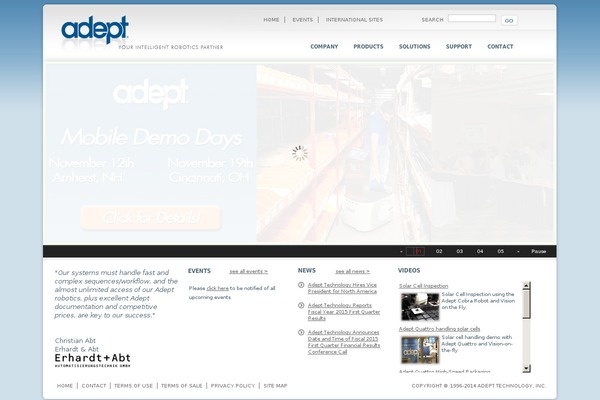Jump to slide 05

pyautogui.click(x=501, y=251)
